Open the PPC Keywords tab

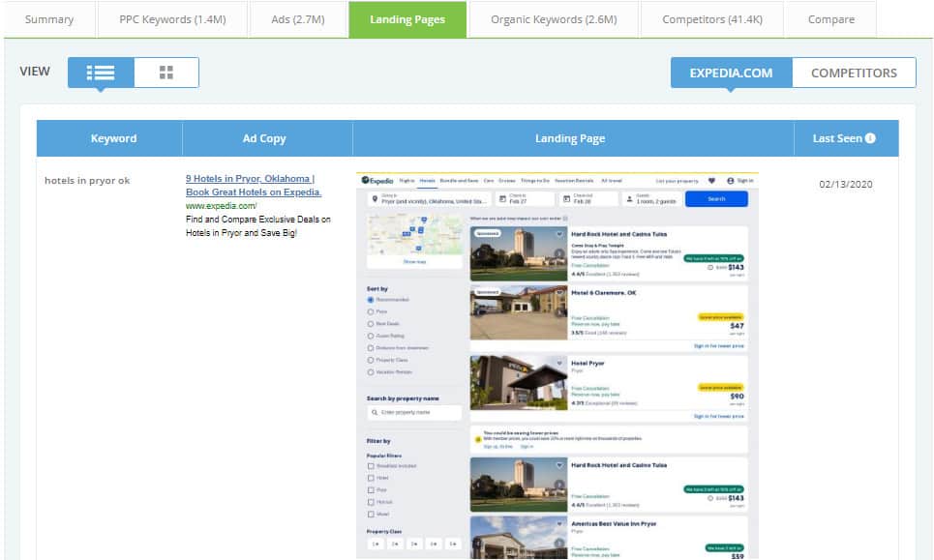[171, 19]
